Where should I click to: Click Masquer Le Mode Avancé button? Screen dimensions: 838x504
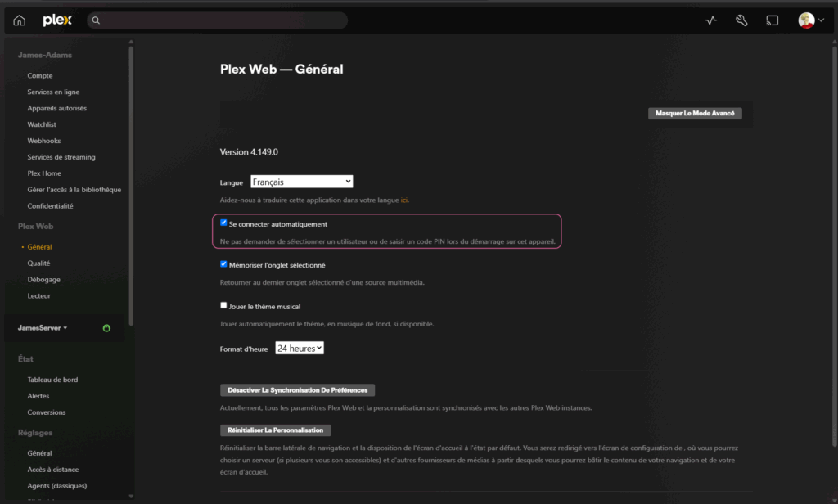point(695,113)
